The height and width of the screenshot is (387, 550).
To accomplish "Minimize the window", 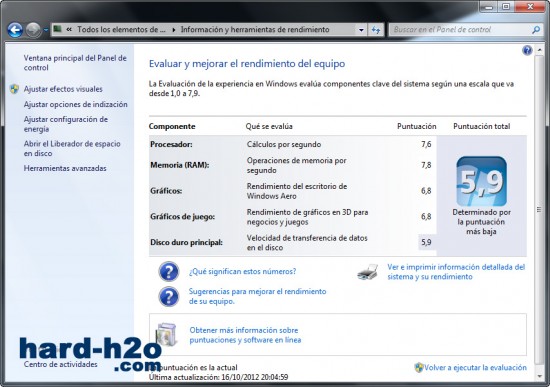I will pyautogui.click(x=490, y=6).
